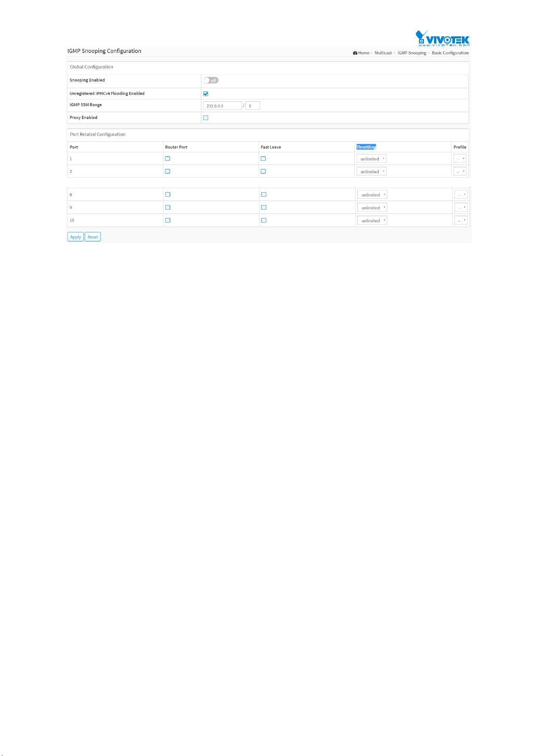Check Router Port for port 9
The image size is (535, 756).
point(168,208)
